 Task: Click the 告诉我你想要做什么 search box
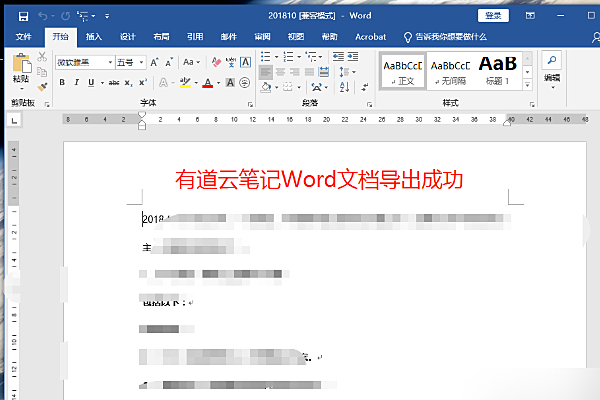tap(446, 37)
